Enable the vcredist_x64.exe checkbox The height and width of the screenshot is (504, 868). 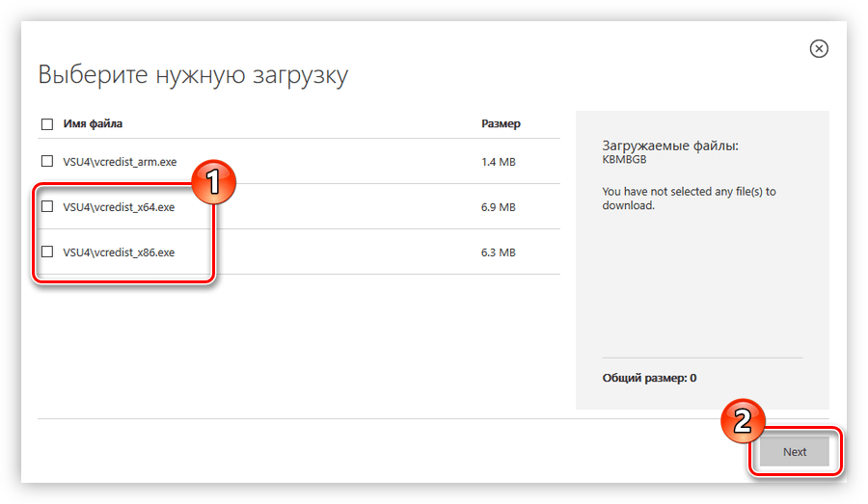47,206
